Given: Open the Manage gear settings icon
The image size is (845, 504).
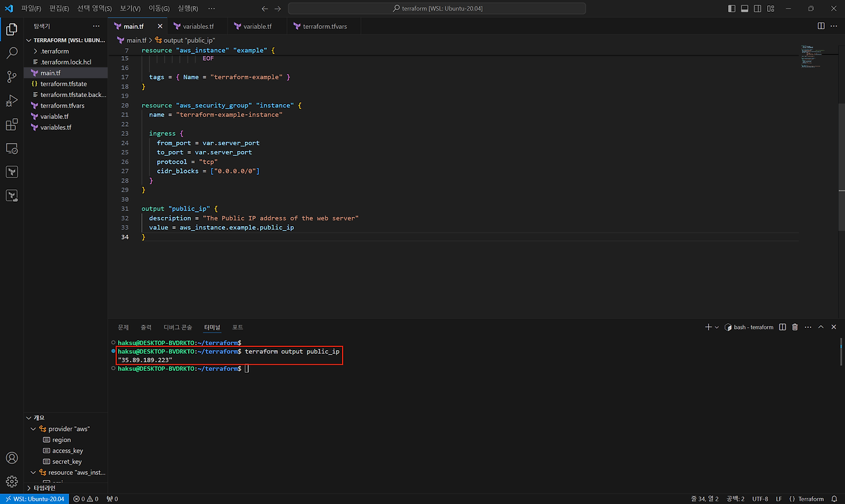Looking at the screenshot, I should point(11,481).
